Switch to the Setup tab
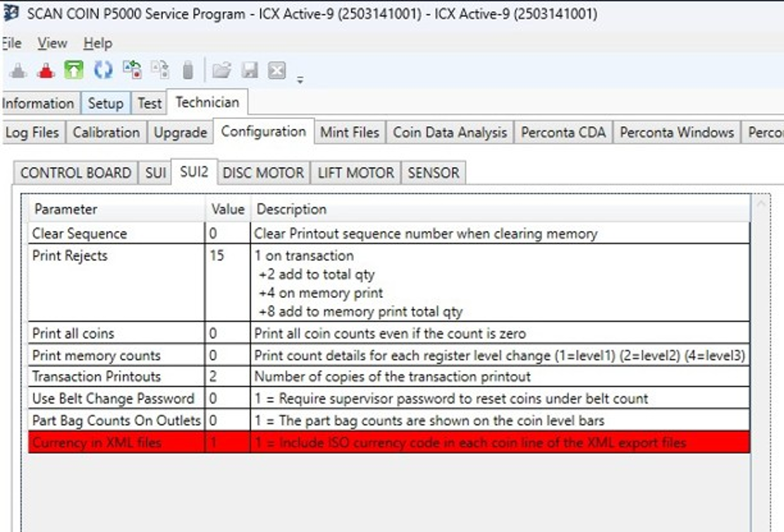784x532 pixels. [x=106, y=104]
